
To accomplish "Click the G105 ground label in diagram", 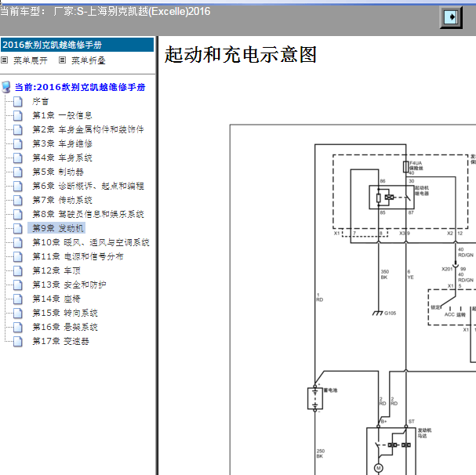I will [x=390, y=313].
